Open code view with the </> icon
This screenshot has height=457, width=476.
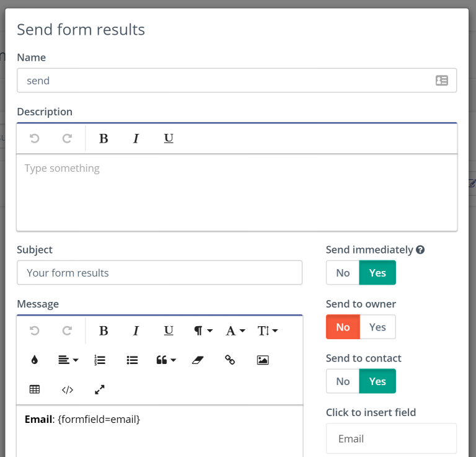click(x=68, y=389)
